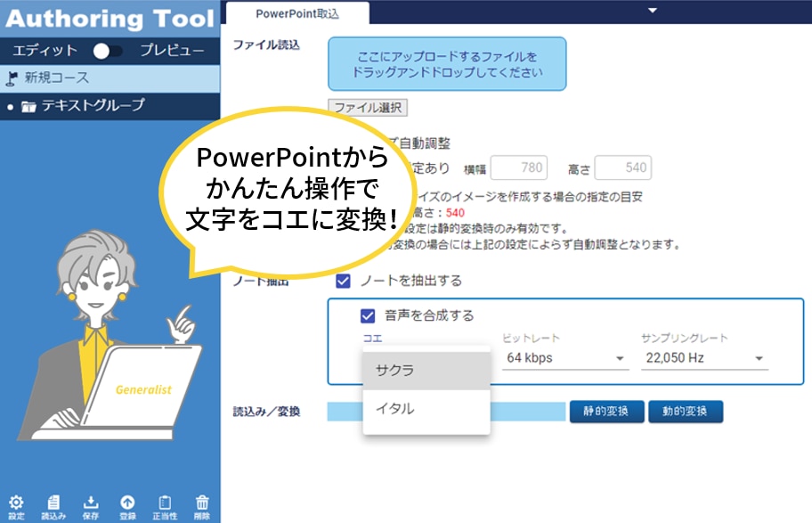Image resolution: width=812 pixels, height=523 pixels.
Task: Click the ファイル読込 label
Action: 266,45
